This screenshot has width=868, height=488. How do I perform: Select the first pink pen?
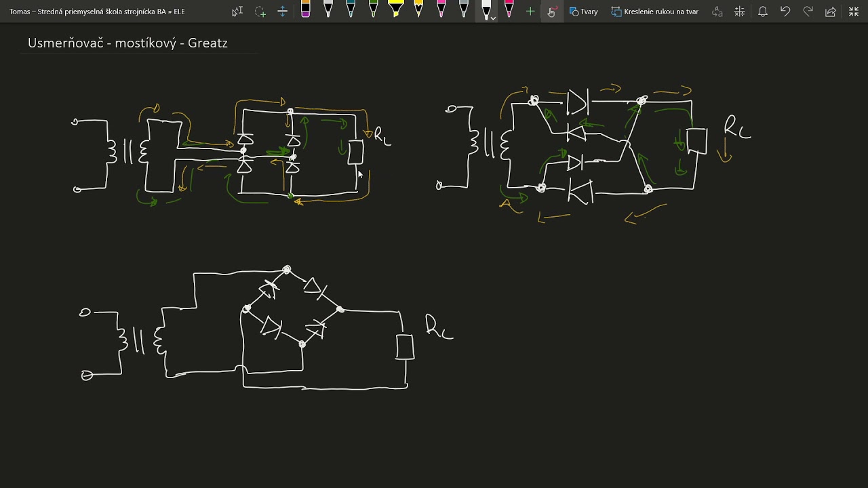click(x=441, y=9)
